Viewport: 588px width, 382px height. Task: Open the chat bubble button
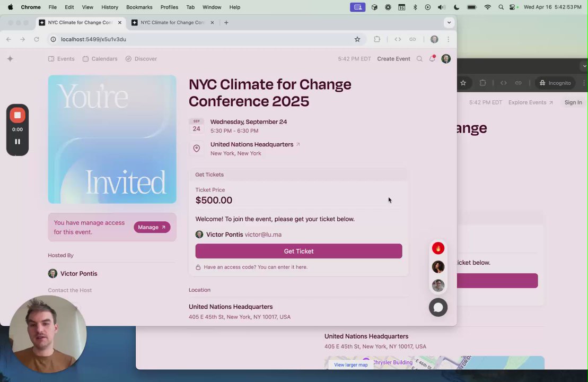click(x=438, y=307)
